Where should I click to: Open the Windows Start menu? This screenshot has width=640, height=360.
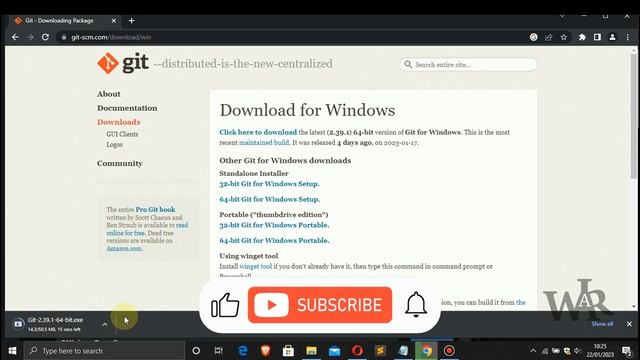click(12, 351)
